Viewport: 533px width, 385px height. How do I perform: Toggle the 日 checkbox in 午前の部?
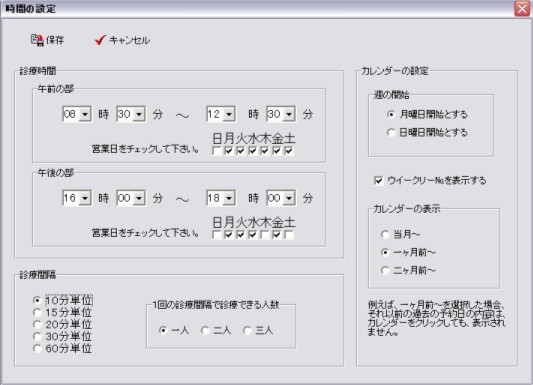click(x=217, y=151)
